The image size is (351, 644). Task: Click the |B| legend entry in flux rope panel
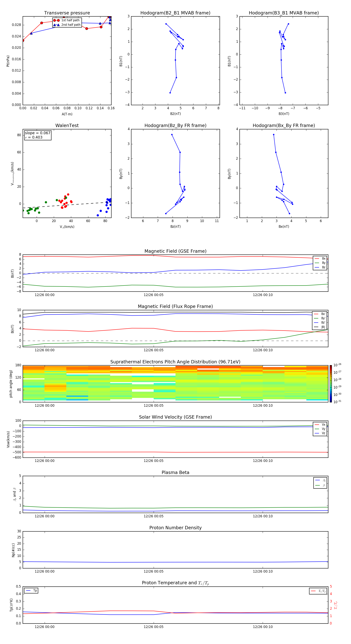[x=320, y=327]
